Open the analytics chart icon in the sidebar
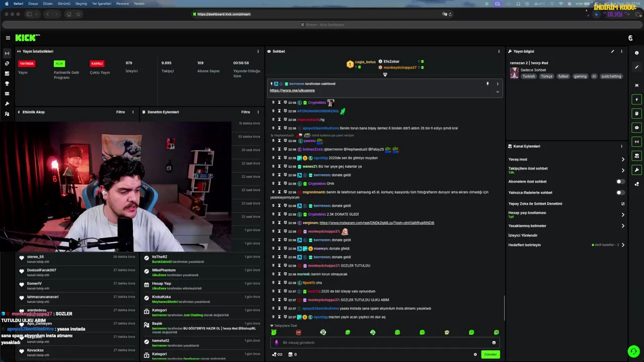 point(7,73)
